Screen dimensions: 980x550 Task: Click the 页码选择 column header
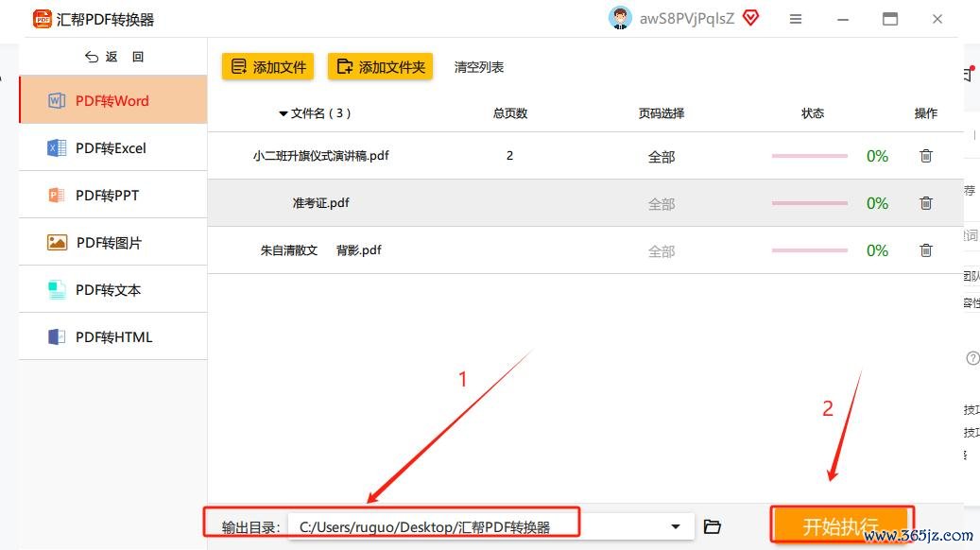tap(662, 113)
